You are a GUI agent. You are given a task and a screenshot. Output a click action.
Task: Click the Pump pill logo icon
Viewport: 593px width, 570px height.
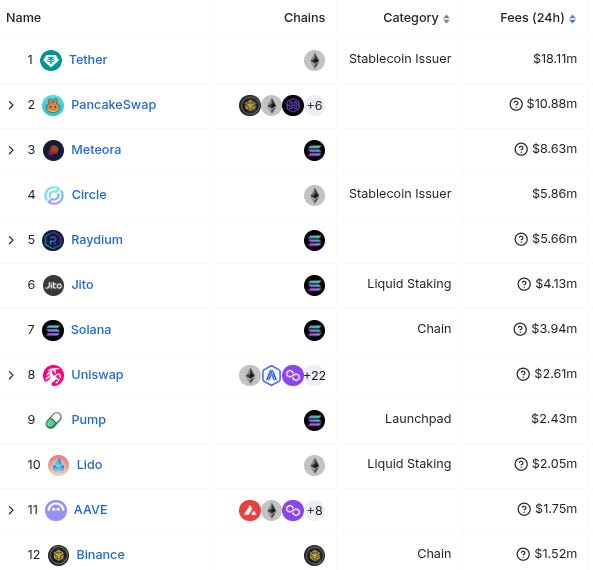pos(54,420)
